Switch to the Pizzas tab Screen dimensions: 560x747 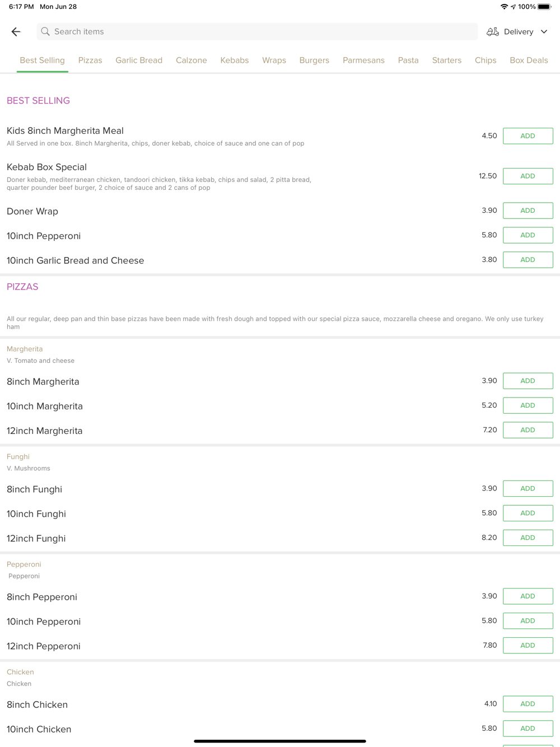90,60
